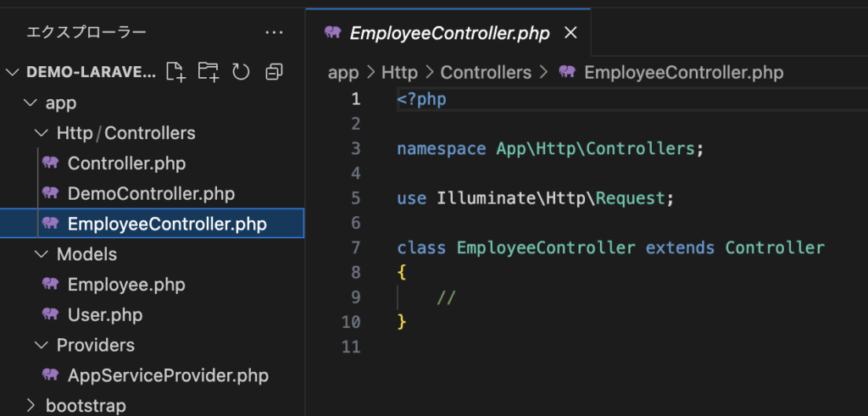
Task: Open AppServiceProvider.php file
Action: pyautogui.click(x=168, y=375)
